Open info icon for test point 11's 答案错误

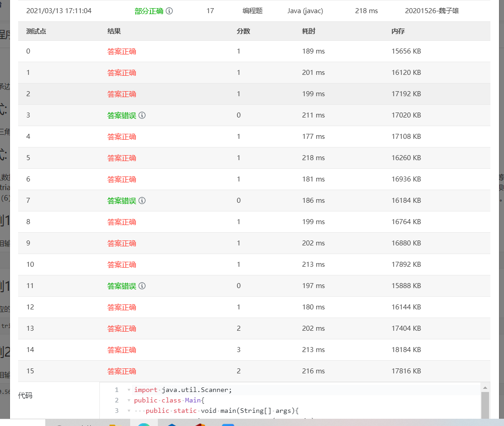pyautogui.click(x=142, y=286)
